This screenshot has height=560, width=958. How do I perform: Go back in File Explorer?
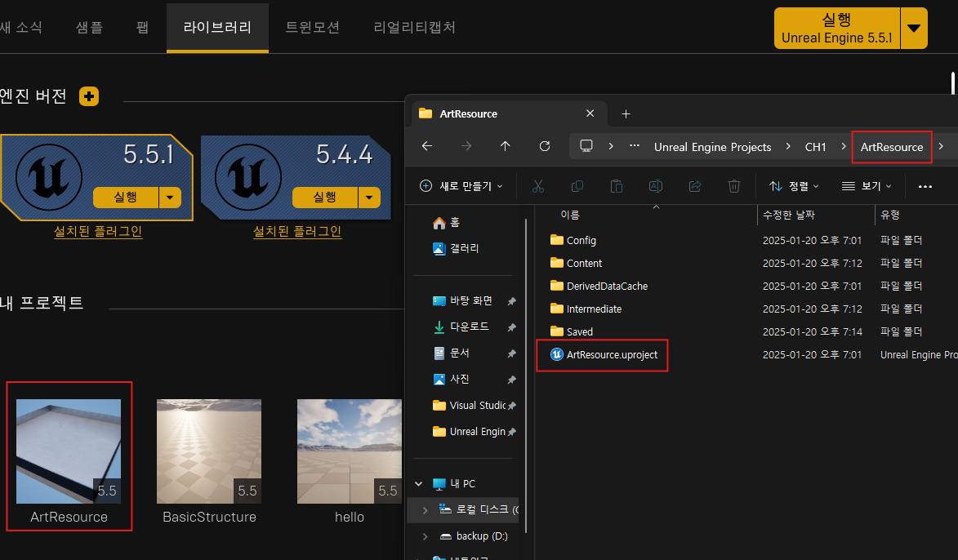click(427, 147)
